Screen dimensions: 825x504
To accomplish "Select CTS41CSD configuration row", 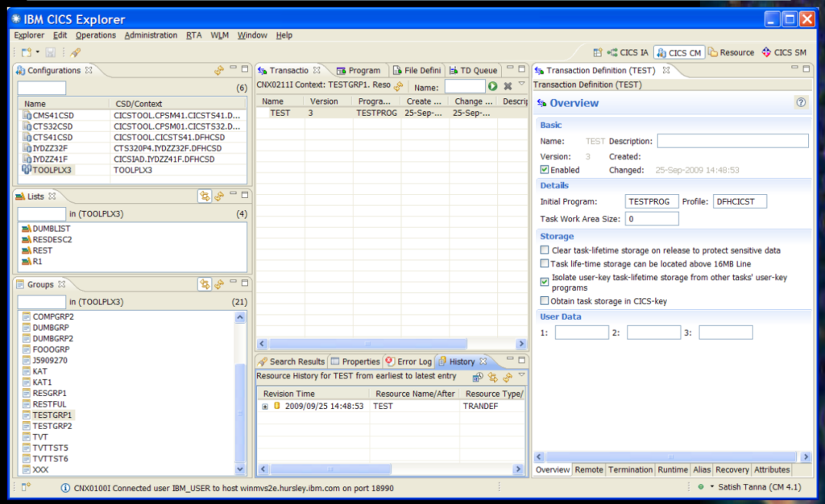I will coord(132,137).
